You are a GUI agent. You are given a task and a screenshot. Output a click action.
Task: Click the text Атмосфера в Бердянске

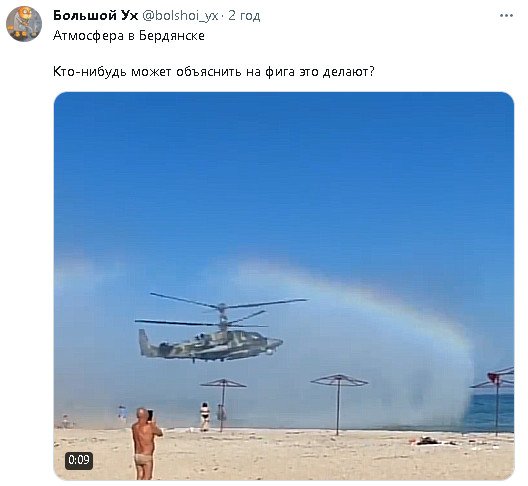point(129,36)
